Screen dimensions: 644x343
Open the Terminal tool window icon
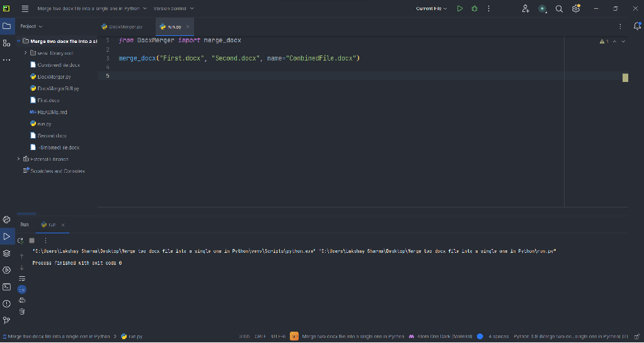click(6, 287)
